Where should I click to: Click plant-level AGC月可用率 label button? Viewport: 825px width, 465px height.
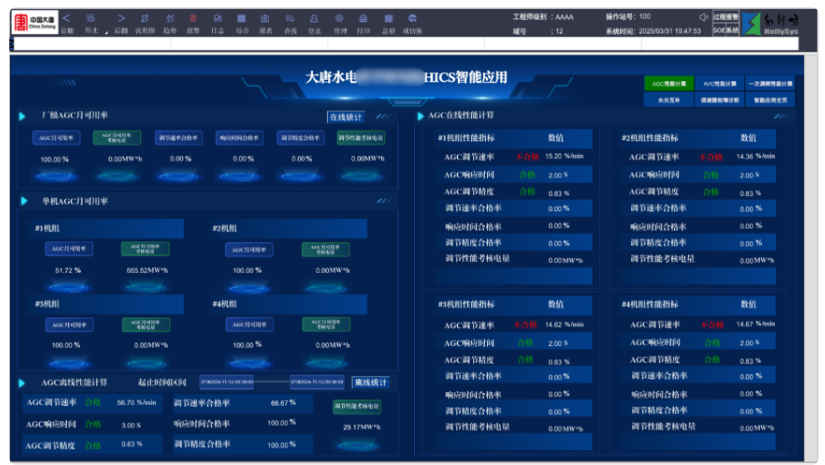(x=56, y=138)
